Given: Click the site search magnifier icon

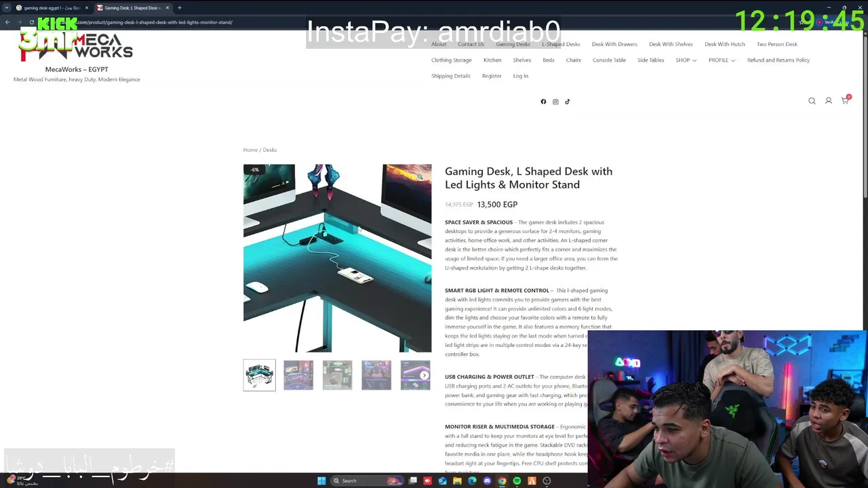Looking at the screenshot, I should tap(812, 101).
